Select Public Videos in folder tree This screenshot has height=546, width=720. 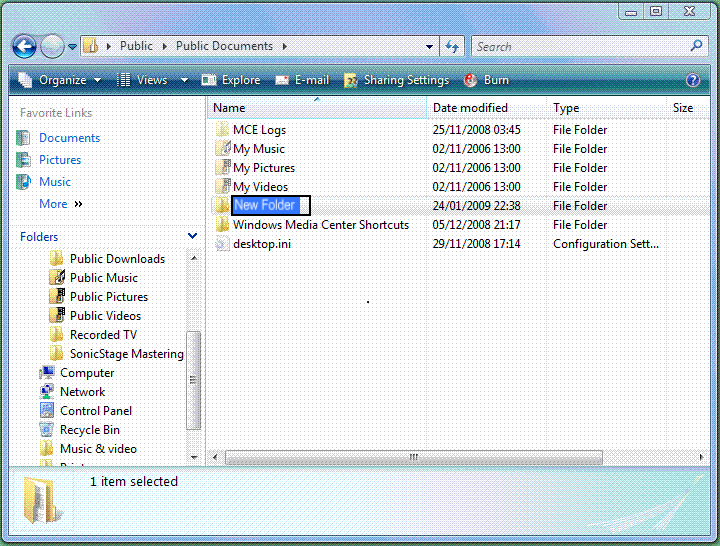(x=105, y=316)
